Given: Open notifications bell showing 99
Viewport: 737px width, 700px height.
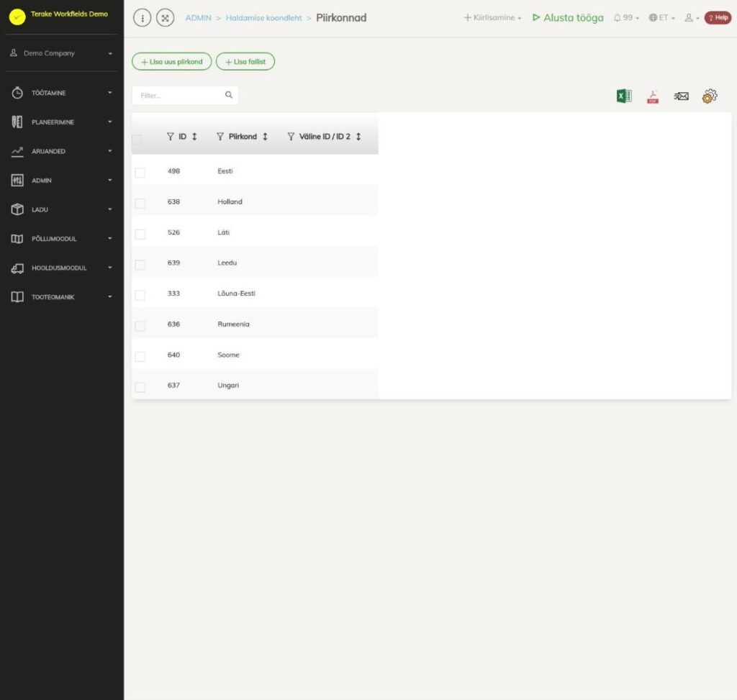Looking at the screenshot, I should (x=626, y=18).
